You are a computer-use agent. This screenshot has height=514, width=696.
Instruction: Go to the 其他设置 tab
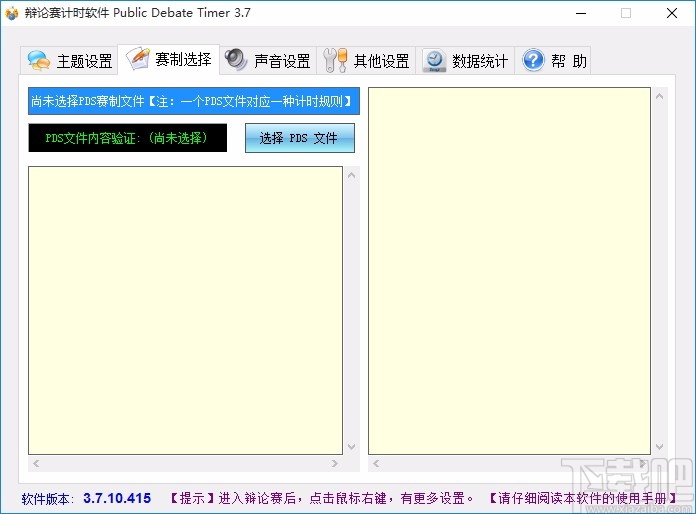pos(366,60)
